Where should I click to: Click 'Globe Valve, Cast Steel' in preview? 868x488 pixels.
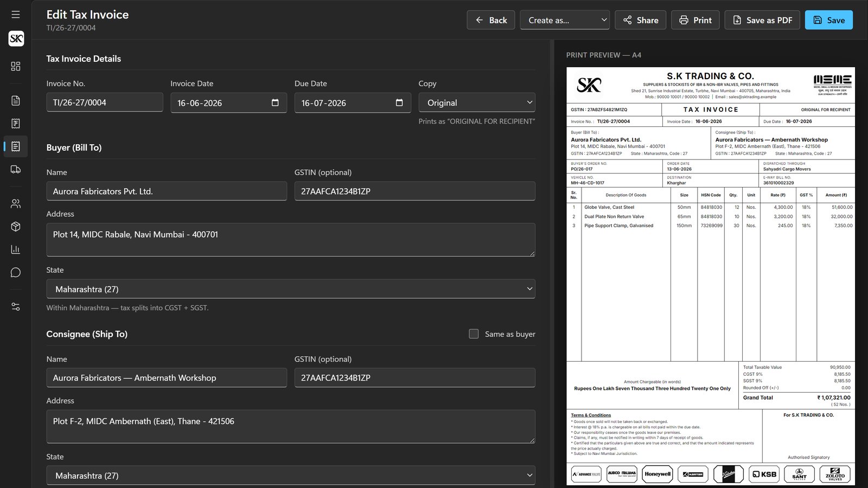609,207
